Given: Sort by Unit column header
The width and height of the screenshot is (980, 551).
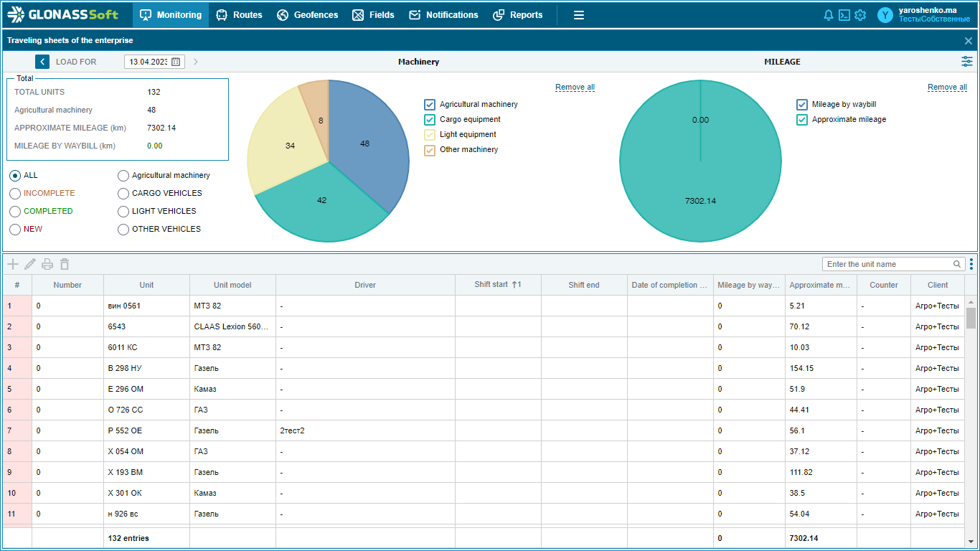Looking at the screenshot, I should 146,285.
